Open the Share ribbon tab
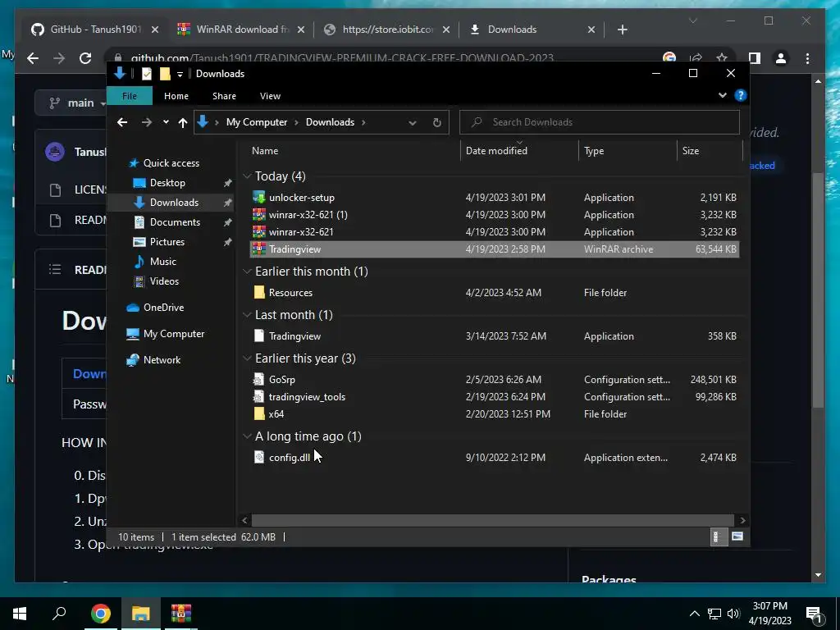The width and height of the screenshot is (840, 630). coord(224,96)
